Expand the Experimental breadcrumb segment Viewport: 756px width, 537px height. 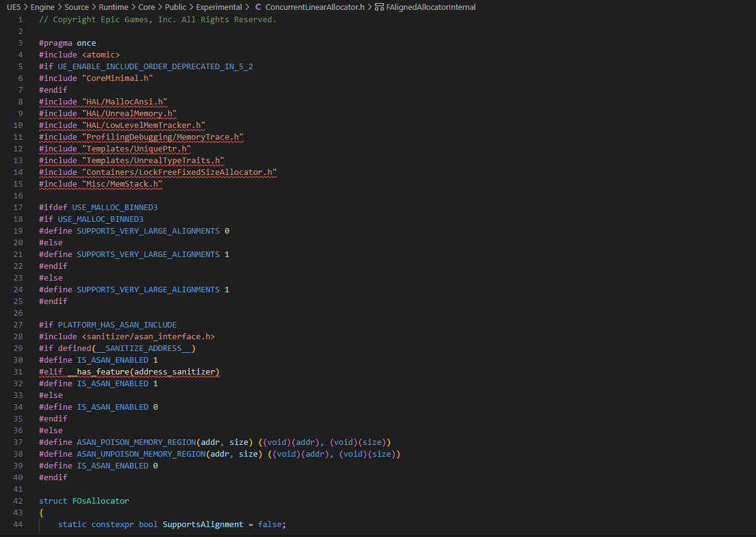(219, 7)
